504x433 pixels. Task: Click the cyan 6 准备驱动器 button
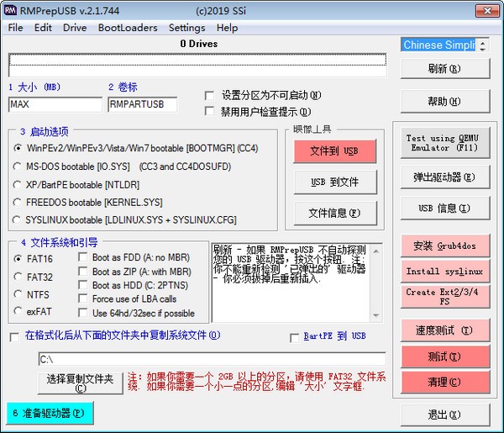(x=50, y=414)
